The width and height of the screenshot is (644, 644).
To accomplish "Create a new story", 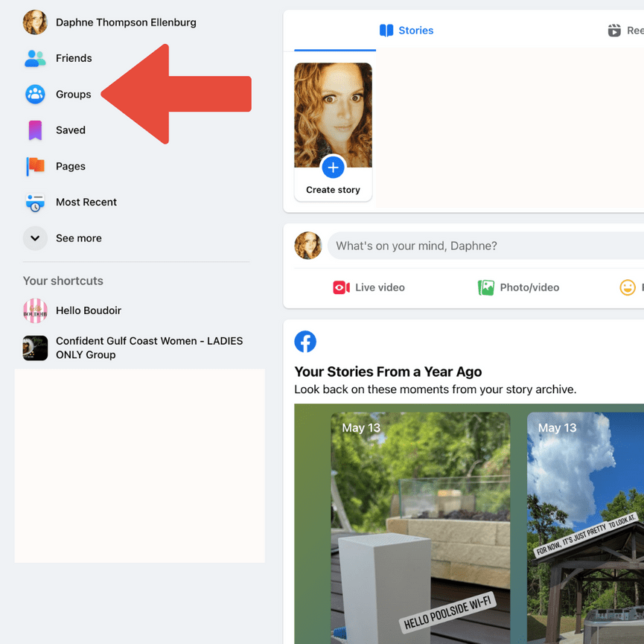I will 333,168.
